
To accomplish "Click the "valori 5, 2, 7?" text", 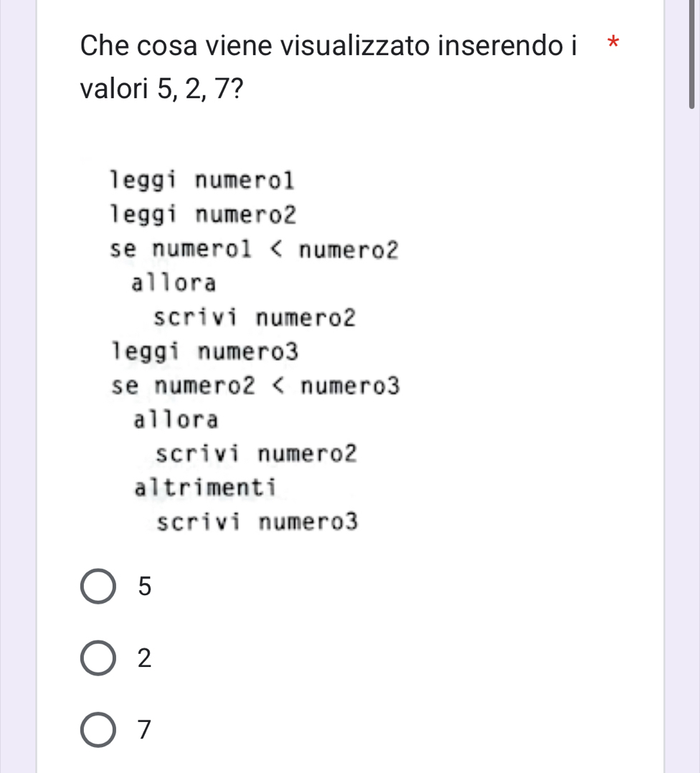I will click(161, 90).
